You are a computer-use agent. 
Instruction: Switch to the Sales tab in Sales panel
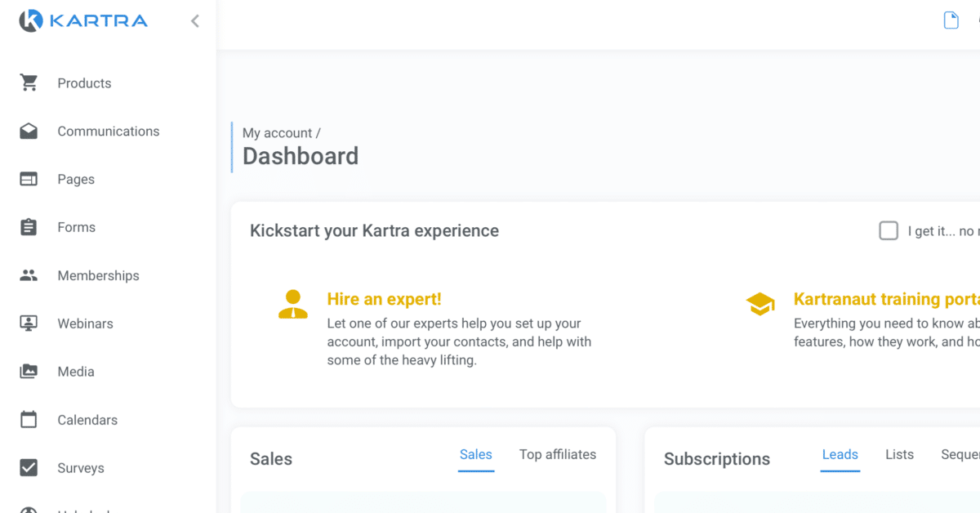(x=476, y=455)
